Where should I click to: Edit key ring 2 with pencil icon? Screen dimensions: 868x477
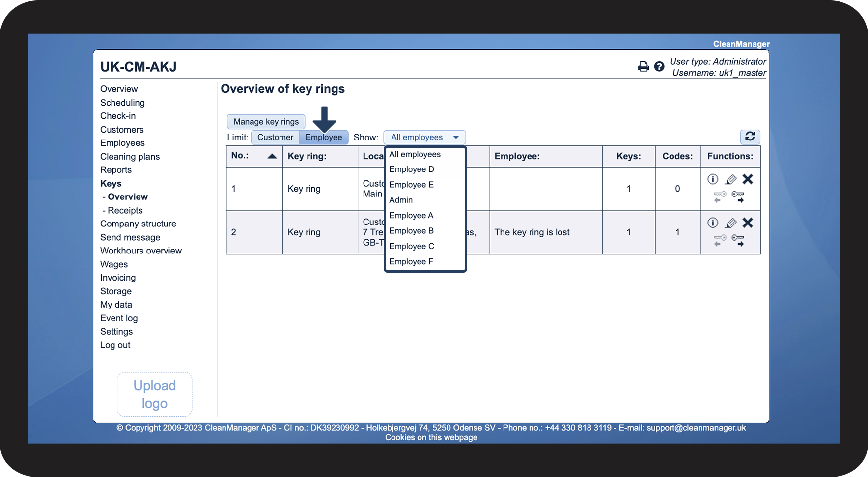point(730,223)
